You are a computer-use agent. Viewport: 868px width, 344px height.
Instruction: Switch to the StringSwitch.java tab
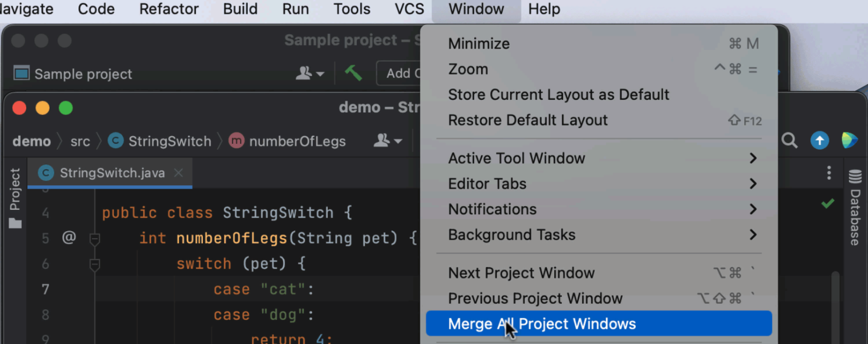(110, 173)
